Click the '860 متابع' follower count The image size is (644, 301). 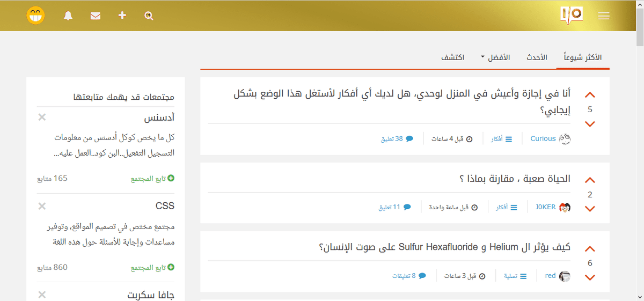(52, 267)
